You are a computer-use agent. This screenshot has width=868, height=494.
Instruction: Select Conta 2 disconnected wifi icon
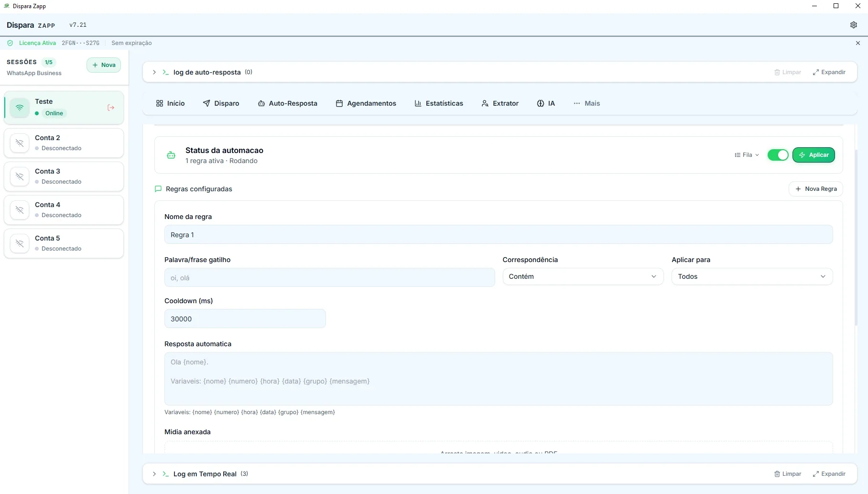point(20,143)
